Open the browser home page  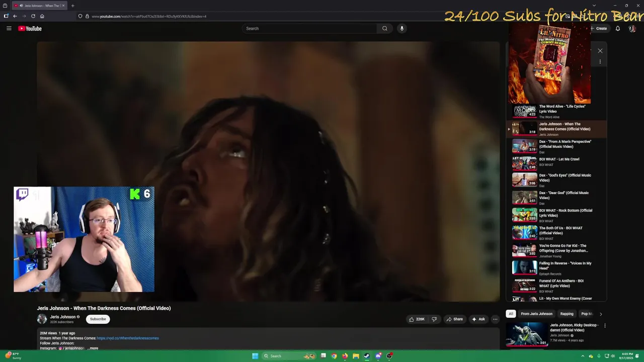[x=42, y=16]
